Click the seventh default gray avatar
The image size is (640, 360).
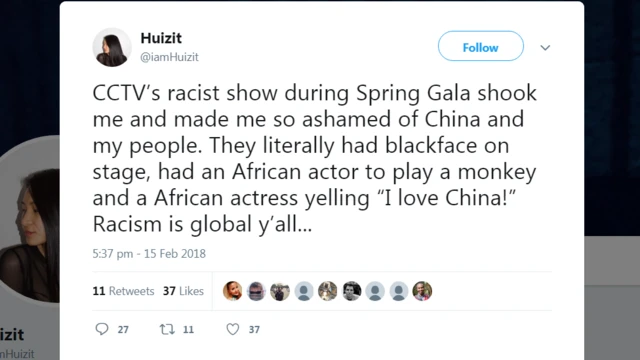(375, 291)
